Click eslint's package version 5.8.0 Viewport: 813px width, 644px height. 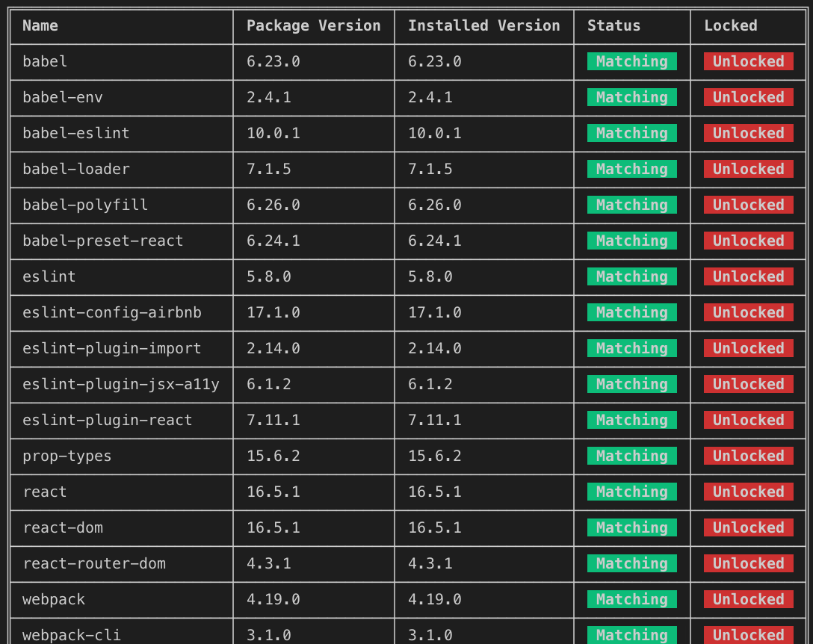coord(268,276)
